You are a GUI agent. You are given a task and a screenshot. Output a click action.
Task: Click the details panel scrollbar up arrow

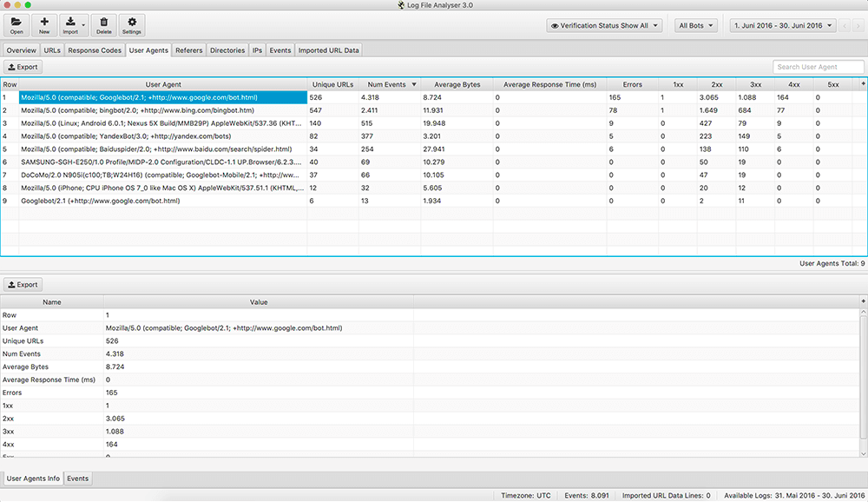[863, 313]
